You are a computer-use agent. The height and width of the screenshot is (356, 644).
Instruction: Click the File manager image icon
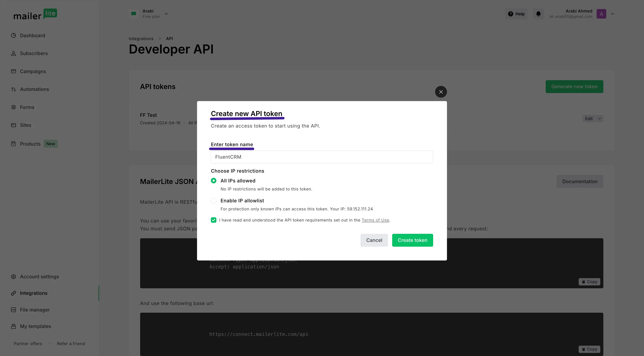(x=13, y=310)
